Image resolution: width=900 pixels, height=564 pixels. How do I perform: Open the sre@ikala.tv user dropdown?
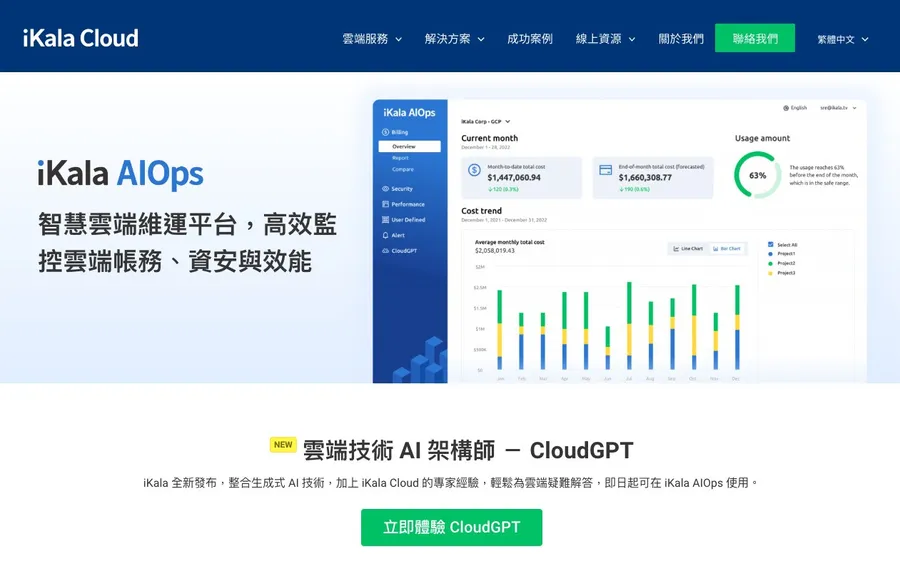[838, 108]
